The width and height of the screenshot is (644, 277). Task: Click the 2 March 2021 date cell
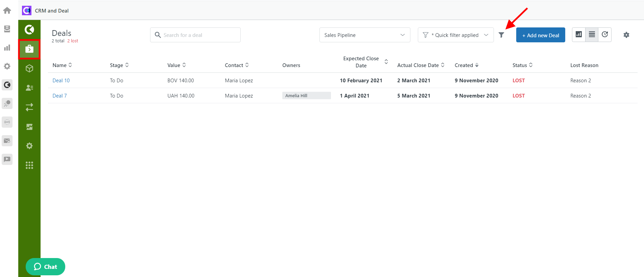pyautogui.click(x=414, y=80)
